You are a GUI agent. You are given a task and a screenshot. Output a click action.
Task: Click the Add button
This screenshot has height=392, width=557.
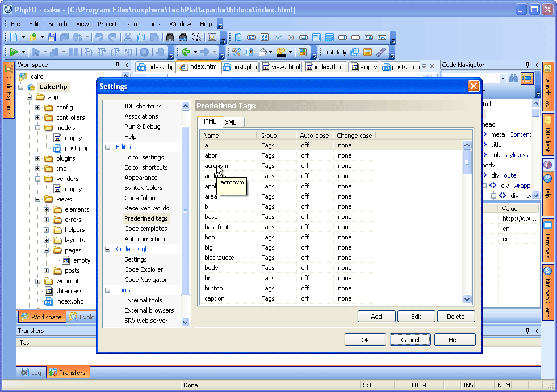pos(376,317)
